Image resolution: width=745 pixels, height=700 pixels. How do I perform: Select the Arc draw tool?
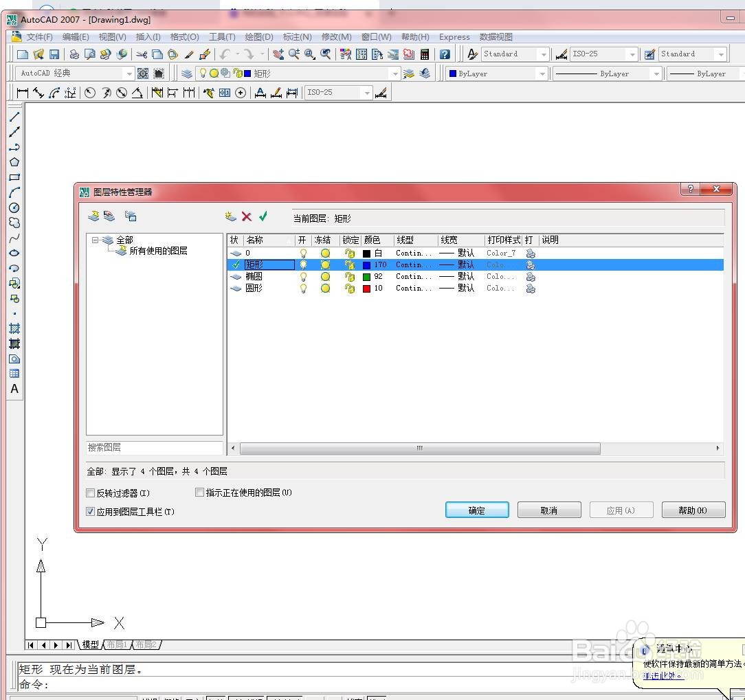[x=14, y=192]
